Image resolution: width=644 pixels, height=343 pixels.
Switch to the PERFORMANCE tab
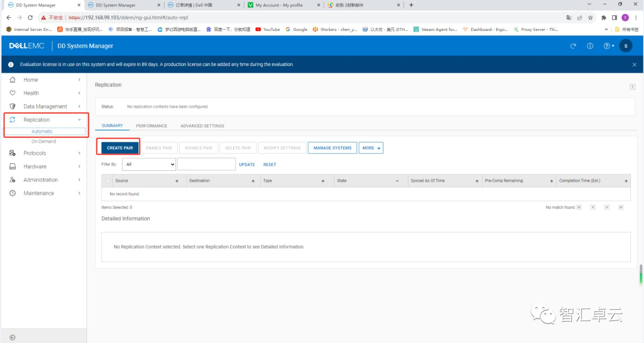151,126
